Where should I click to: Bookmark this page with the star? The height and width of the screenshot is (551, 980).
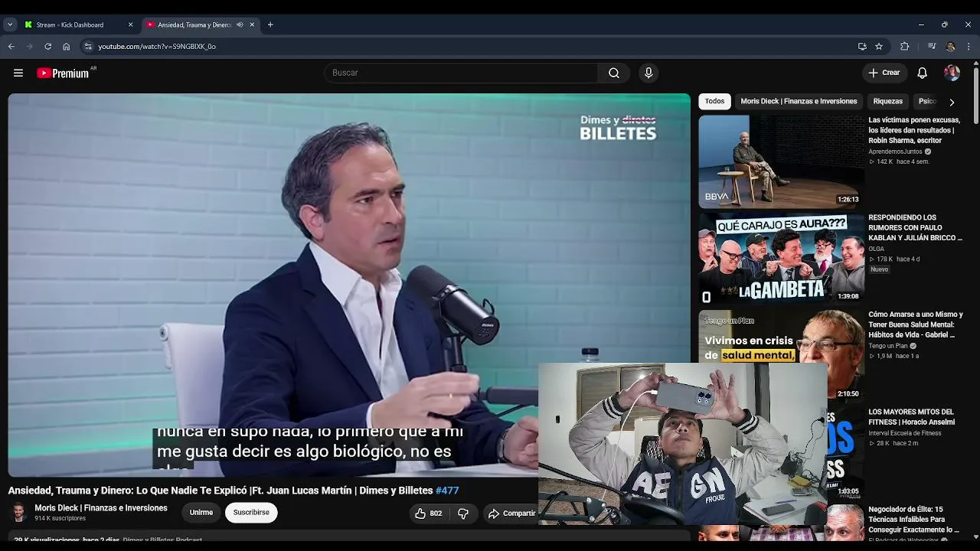coord(879,46)
